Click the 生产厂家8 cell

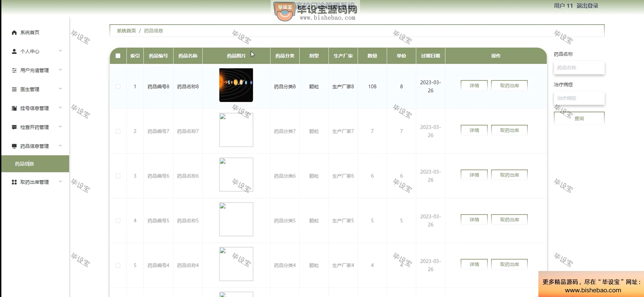click(x=343, y=86)
